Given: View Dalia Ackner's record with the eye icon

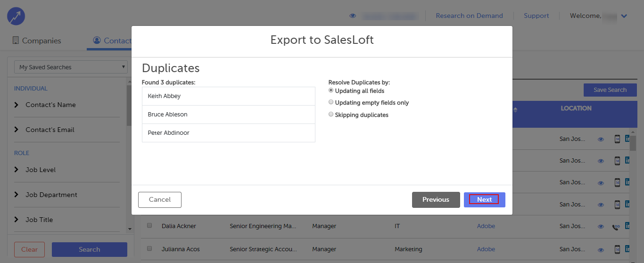Looking at the screenshot, I should [601, 226].
